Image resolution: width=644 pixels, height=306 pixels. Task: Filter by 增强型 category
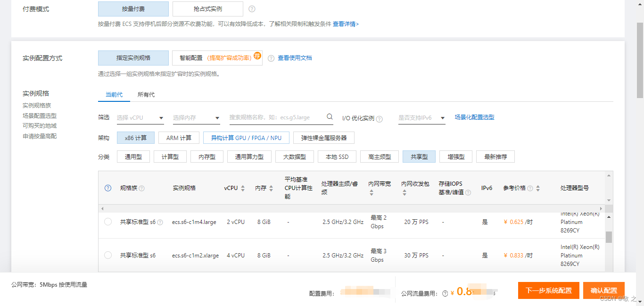(x=456, y=157)
